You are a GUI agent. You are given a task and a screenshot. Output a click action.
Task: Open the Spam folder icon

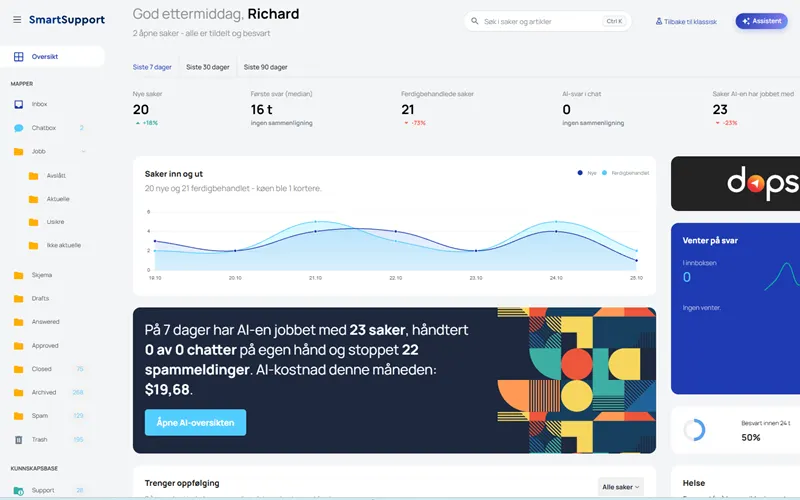(x=18, y=416)
